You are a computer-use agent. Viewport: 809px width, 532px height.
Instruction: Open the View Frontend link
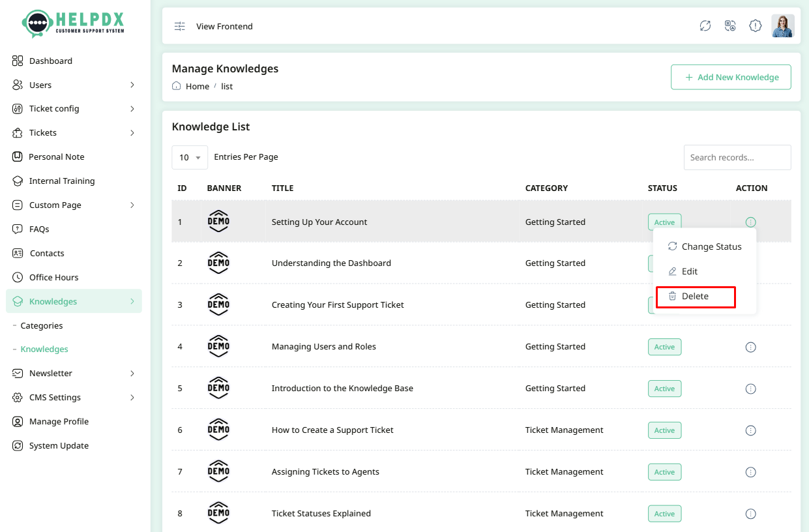pyautogui.click(x=224, y=26)
